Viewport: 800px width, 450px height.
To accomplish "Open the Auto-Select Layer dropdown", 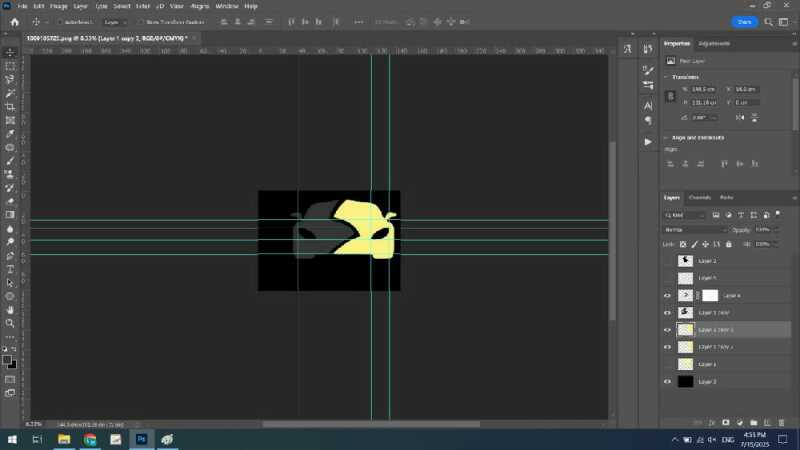I will (115, 22).
